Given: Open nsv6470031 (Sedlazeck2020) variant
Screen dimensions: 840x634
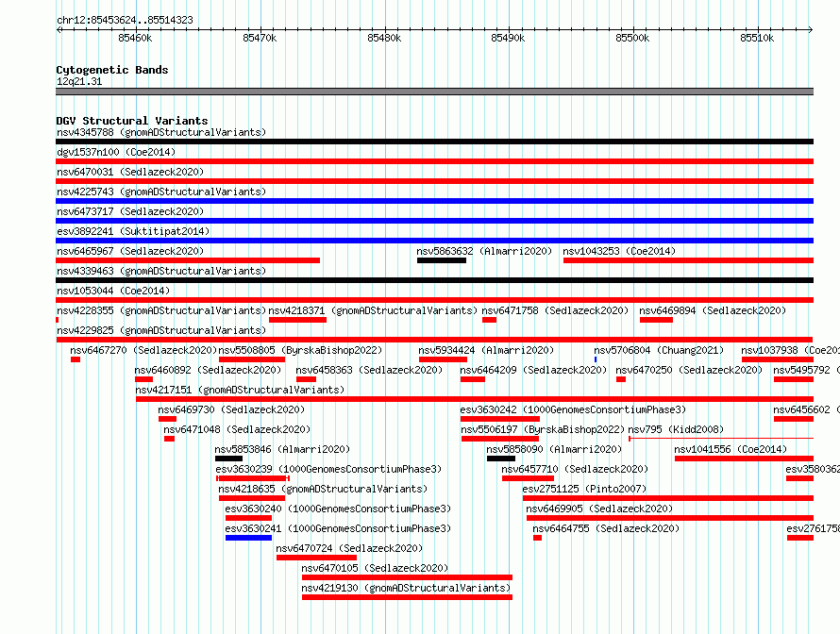Looking at the screenshot, I should [130, 172].
